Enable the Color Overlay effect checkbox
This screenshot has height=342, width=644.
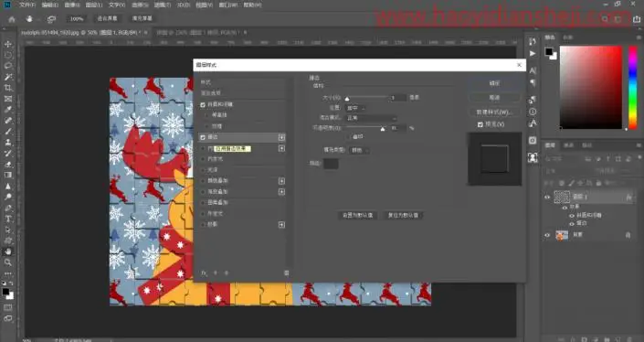[203, 181]
